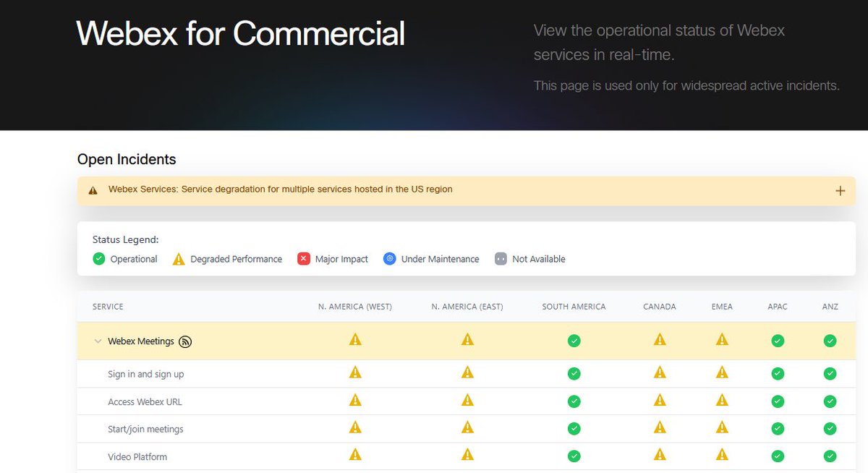Screen dimensions: 868x473
Task: Click Access Webex URL ANZ status icon
Action: coord(830,401)
